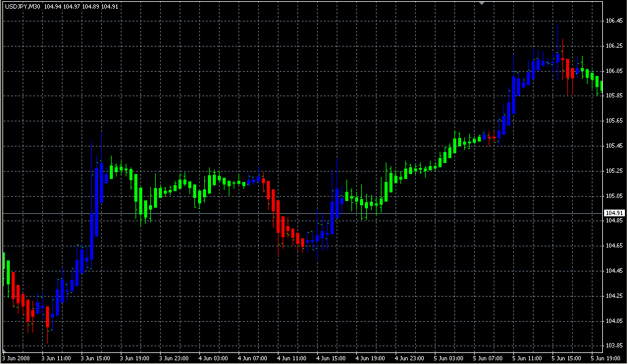Click the 4 Jun 15:00 time label
Image resolution: width=628 pixels, height=364 pixels.
tap(331, 358)
